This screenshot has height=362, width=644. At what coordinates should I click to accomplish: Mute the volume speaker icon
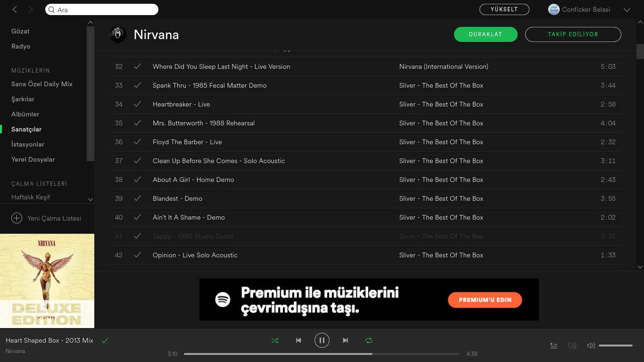click(591, 346)
